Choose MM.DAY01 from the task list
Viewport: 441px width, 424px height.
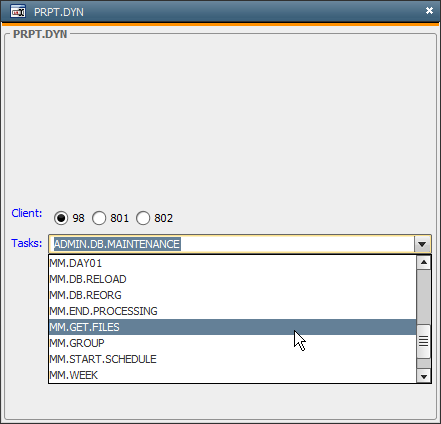point(233,263)
